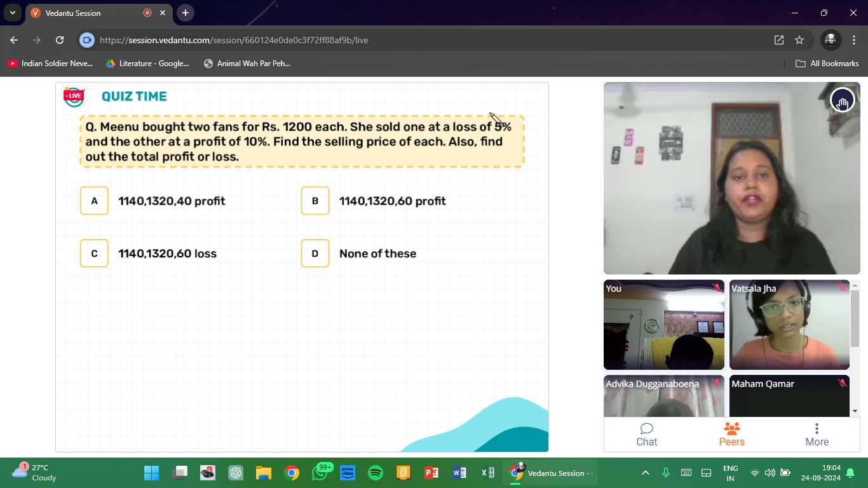Choose option D None of these

coord(315,254)
